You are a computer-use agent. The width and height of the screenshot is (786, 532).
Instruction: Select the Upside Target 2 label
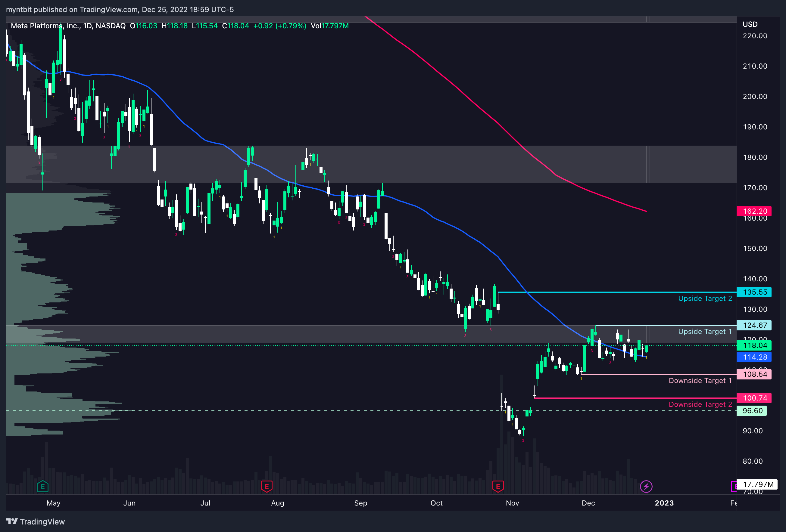pyautogui.click(x=705, y=298)
